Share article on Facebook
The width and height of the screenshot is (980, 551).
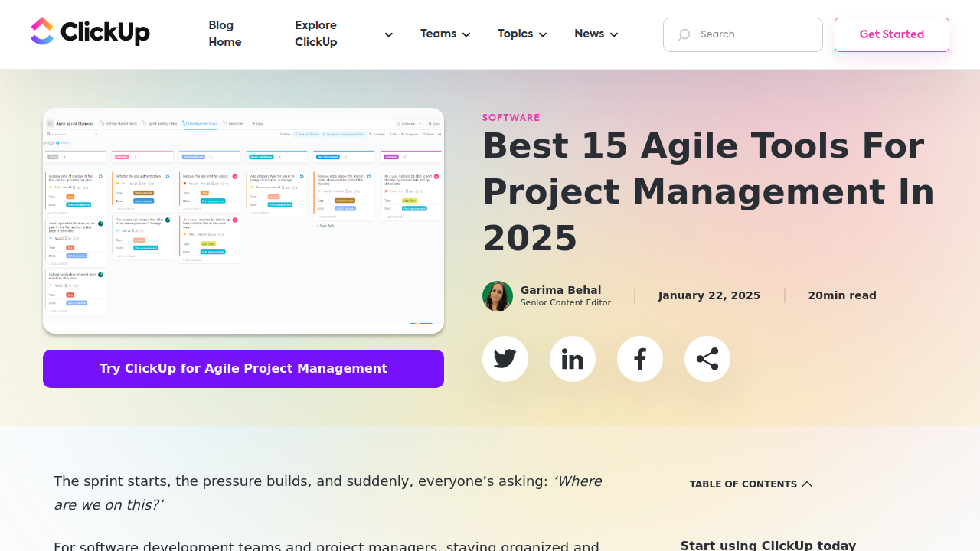point(640,359)
